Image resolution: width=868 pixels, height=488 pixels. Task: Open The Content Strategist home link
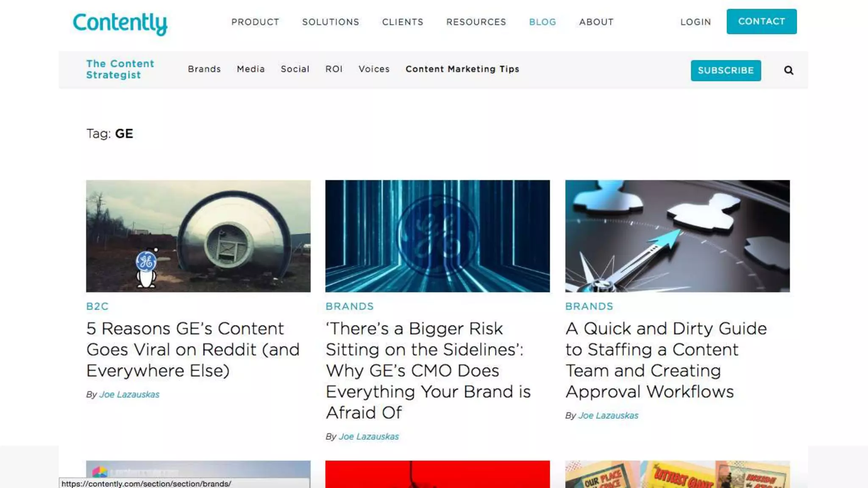click(x=120, y=69)
